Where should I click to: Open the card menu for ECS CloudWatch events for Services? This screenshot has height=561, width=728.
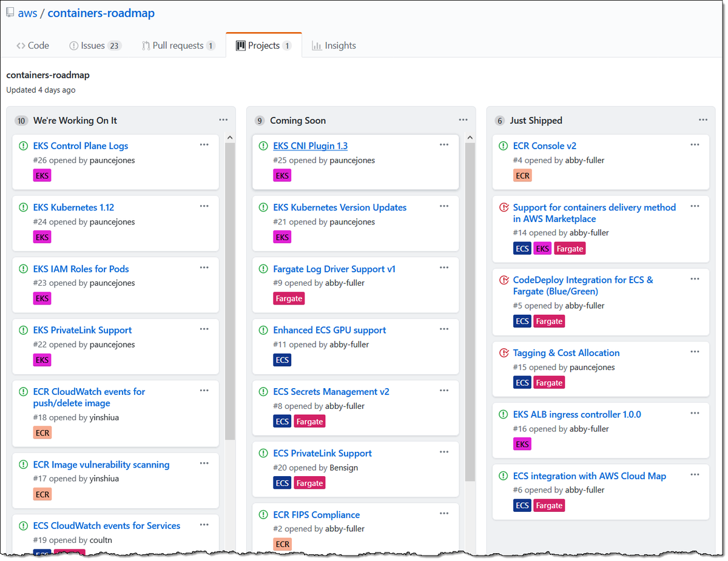[204, 525]
